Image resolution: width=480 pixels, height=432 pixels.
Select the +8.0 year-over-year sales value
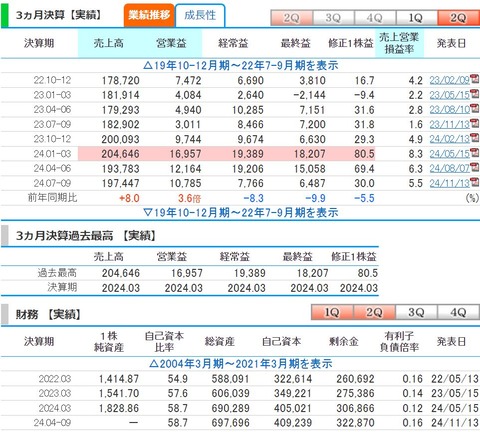129,198
